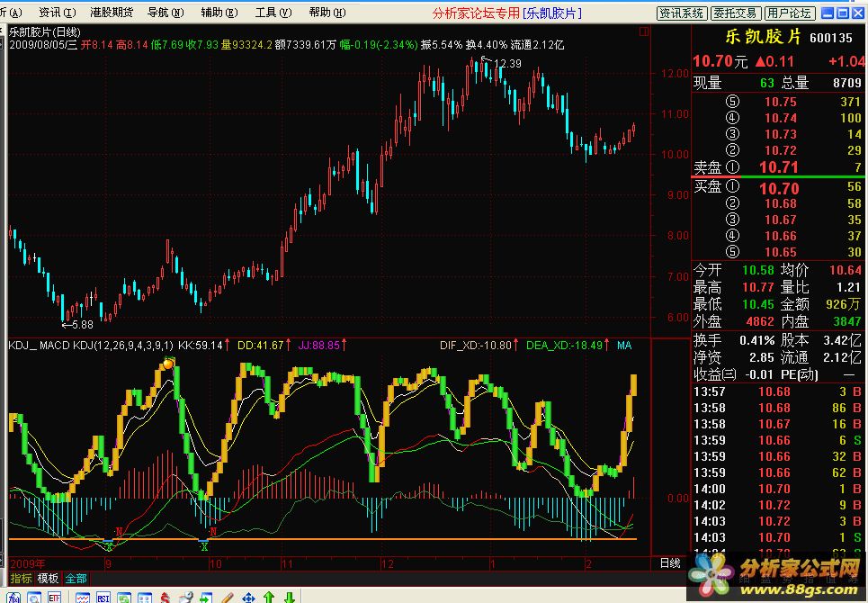Image resolution: width=868 pixels, height=603 pixels.
Task: Click the green import arrow toolbar icon
Action: (206, 598)
